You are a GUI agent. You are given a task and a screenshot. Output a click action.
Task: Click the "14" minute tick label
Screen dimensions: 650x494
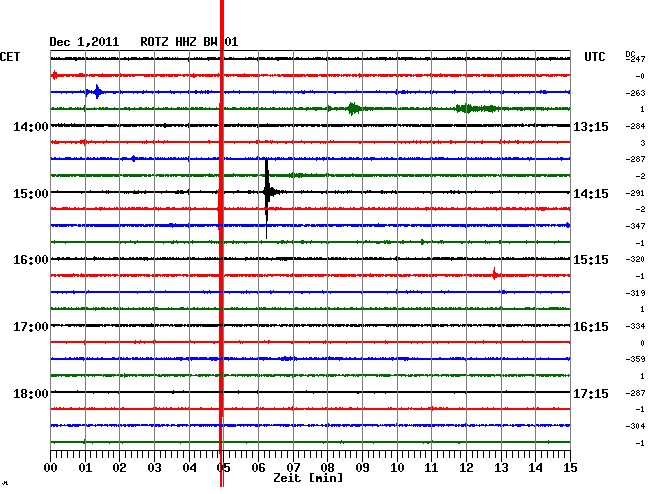[x=536, y=468]
